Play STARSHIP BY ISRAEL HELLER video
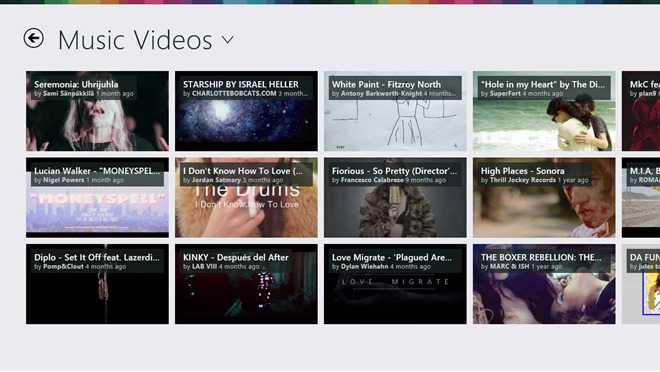 (246, 111)
